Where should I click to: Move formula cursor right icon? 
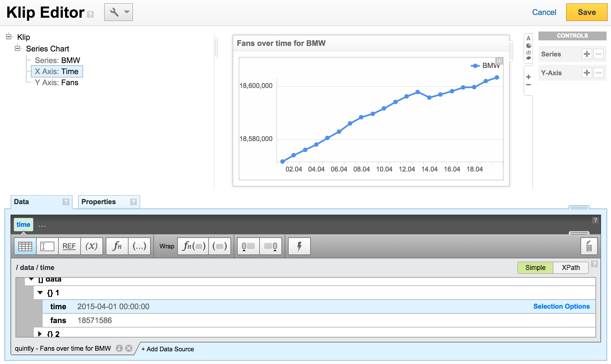(271, 246)
